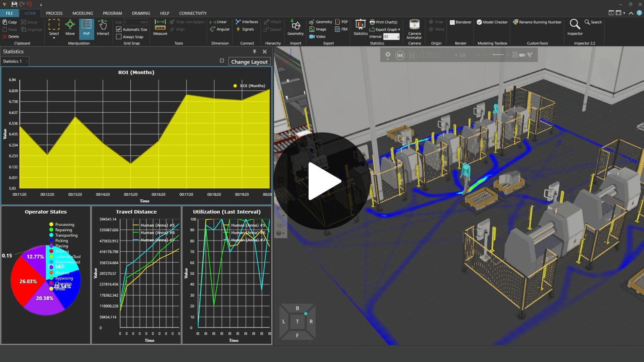Expand the Select tool dropdown arrow

54,39
